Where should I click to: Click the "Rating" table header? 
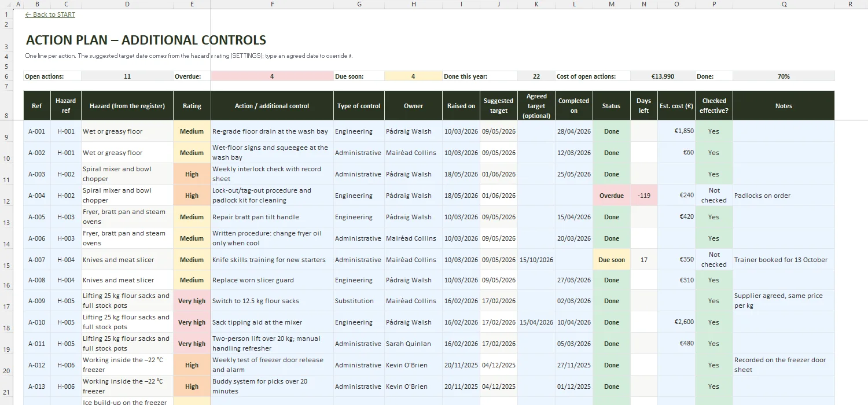click(192, 106)
